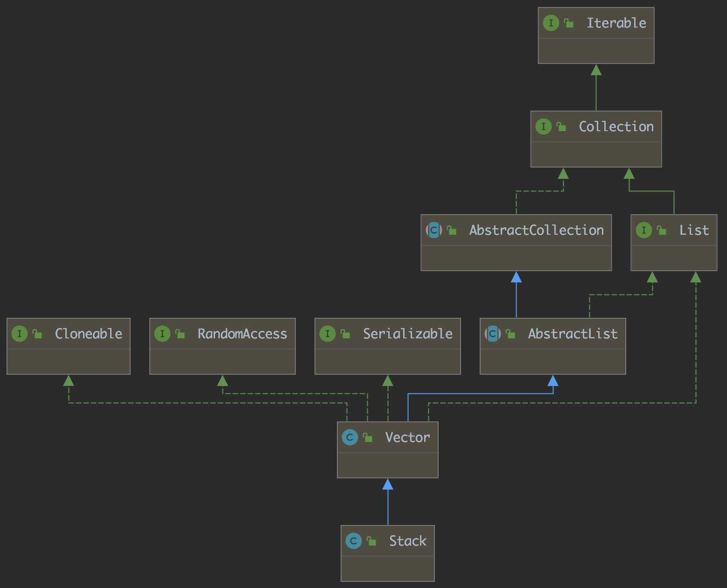727x588 pixels.
Task: Select the Serializable name label
Action: [407, 334]
